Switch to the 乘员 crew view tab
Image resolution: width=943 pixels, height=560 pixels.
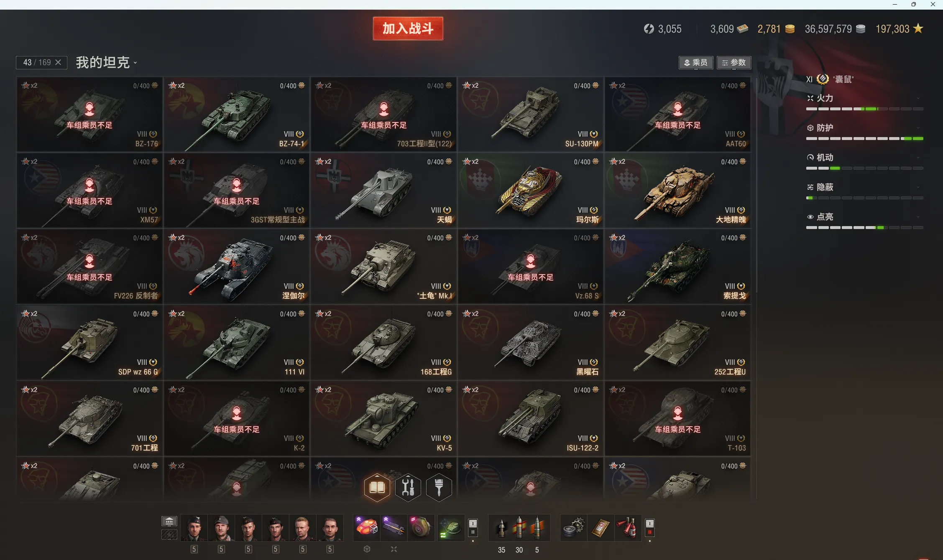(x=696, y=63)
